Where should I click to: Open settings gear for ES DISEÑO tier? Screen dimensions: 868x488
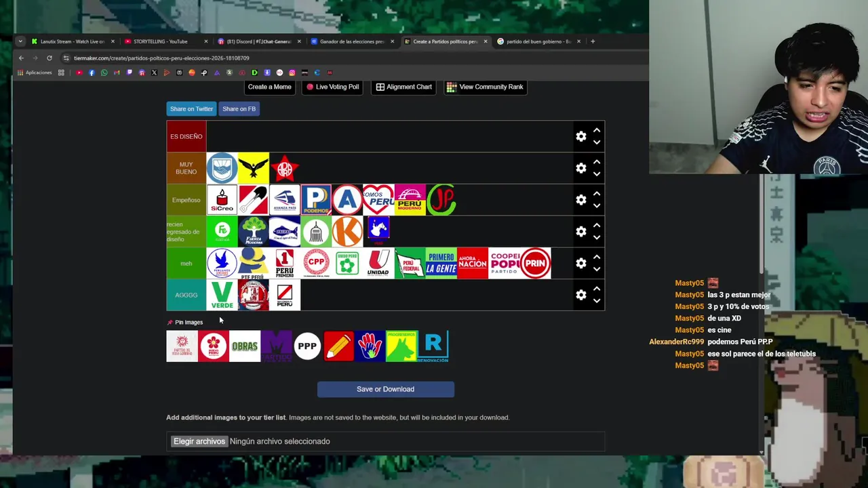click(581, 136)
